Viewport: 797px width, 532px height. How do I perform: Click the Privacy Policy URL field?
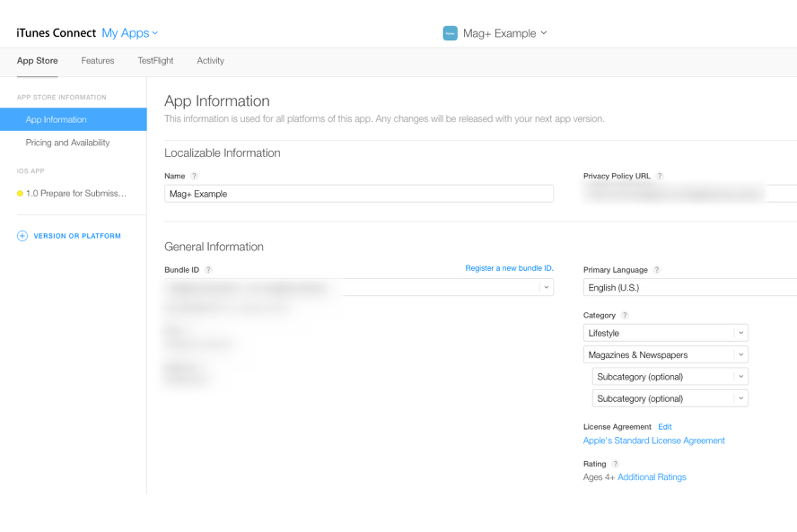[690, 194]
